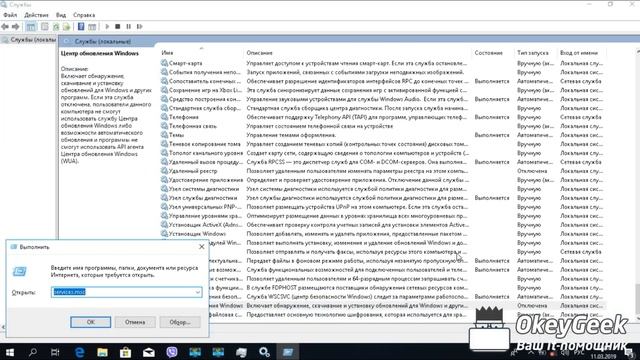Click the Export List toolbar icon
The image size is (640, 360).
click(x=67, y=27)
